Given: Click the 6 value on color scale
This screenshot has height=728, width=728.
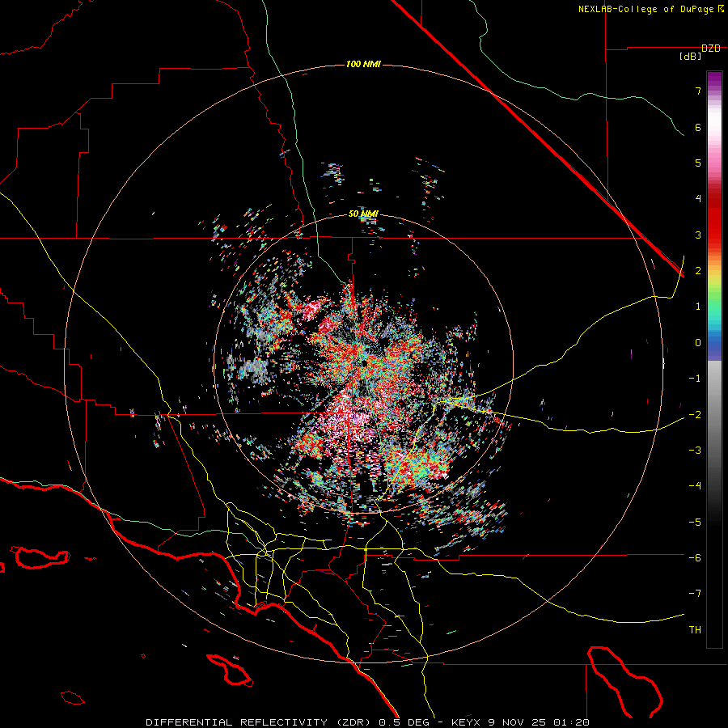Looking at the screenshot, I should 698,127.
